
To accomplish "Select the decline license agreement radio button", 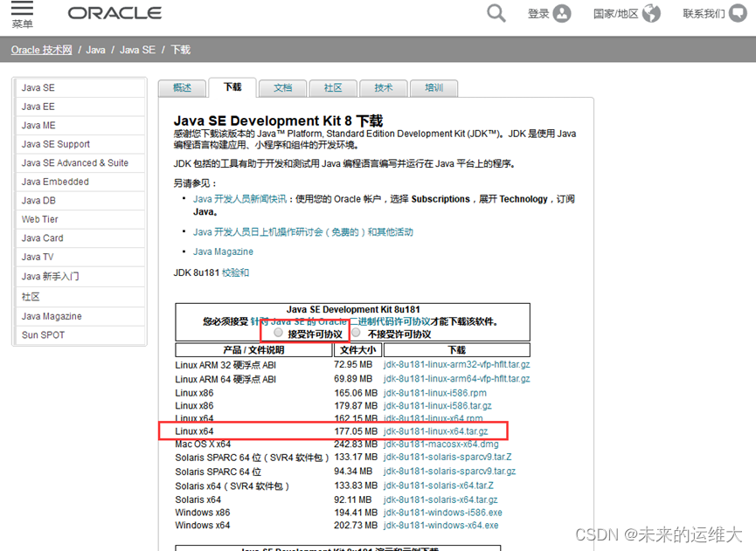I will coord(356,333).
